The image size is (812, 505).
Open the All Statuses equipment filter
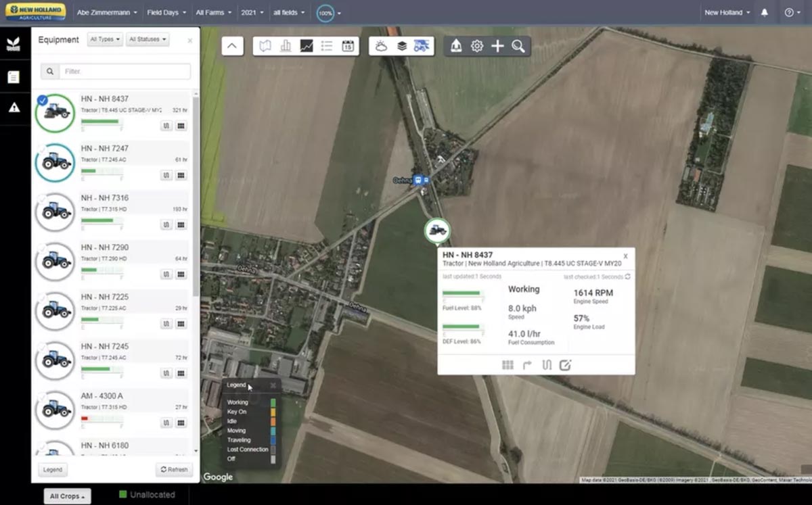(147, 39)
